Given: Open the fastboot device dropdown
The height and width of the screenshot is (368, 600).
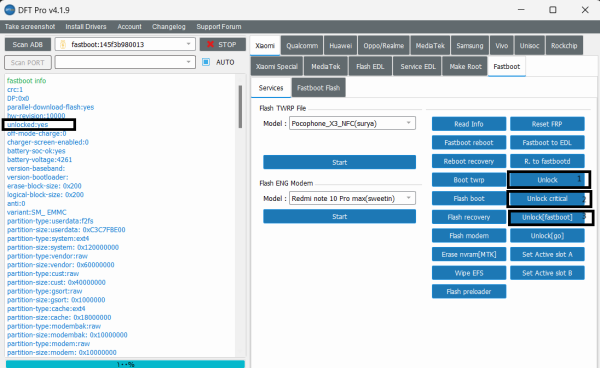Looking at the screenshot, I should coord(125,44).
